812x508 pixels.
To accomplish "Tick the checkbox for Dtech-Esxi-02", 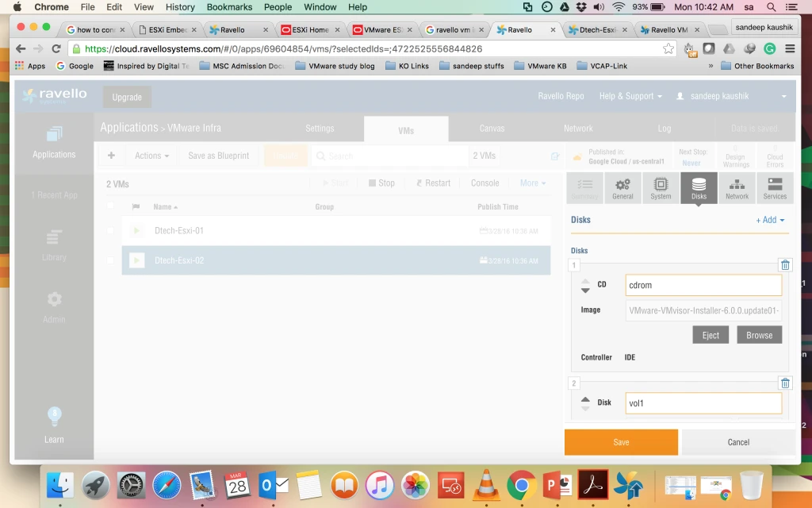I will tap(109, 260).
